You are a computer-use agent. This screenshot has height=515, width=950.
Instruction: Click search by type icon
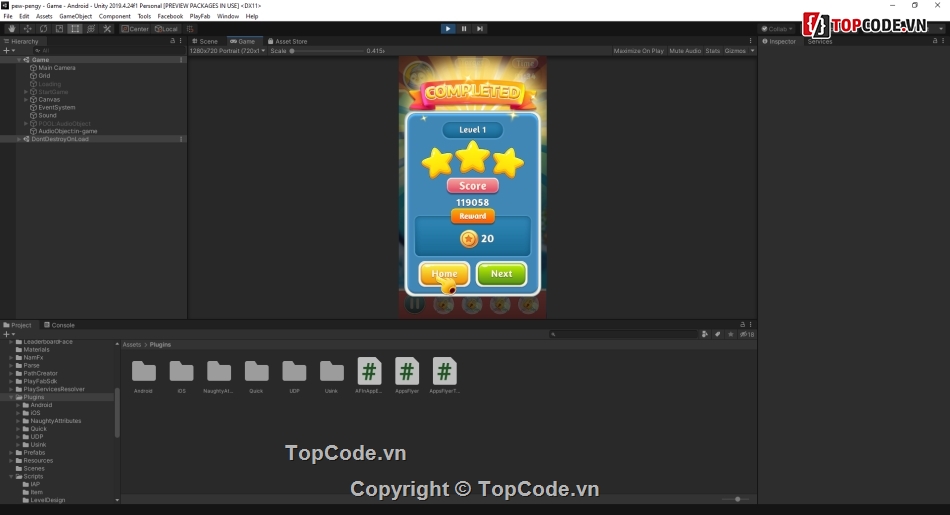pos(705,334)
